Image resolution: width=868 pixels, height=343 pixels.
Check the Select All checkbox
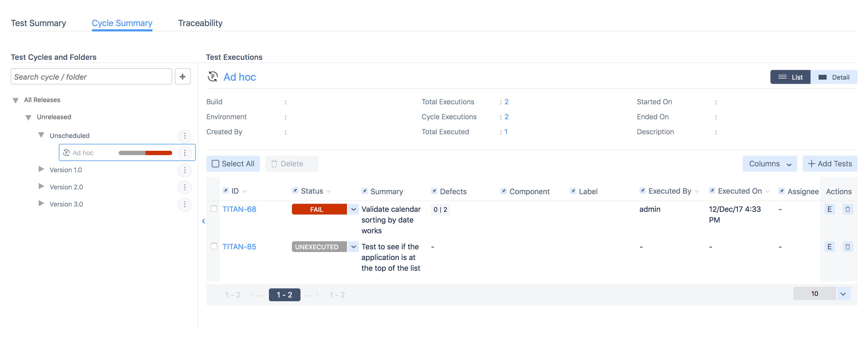coord(215,163)
